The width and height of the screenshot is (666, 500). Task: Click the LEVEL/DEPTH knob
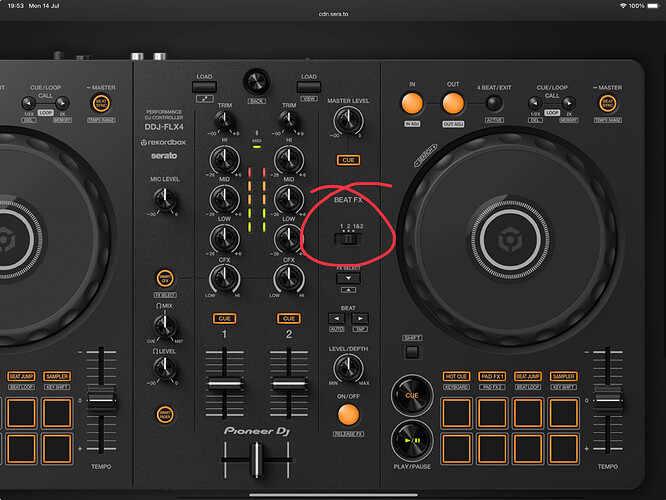pyautogui.click(x=348, y=367)
